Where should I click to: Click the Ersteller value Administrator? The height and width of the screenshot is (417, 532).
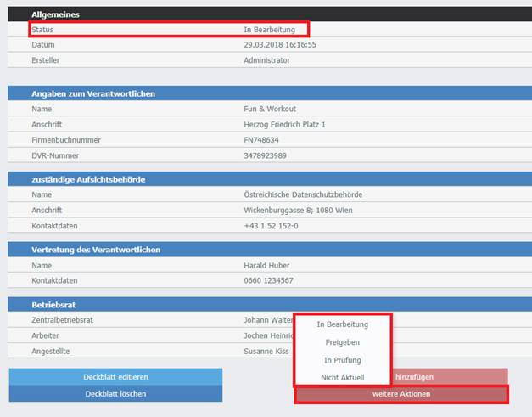tap(266, 60)
